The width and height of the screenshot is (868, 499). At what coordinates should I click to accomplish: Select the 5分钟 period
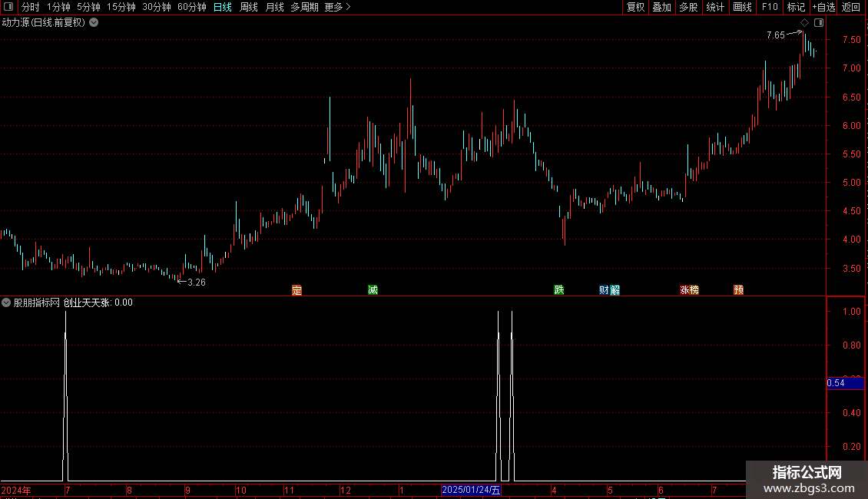[x=88, y=7]
